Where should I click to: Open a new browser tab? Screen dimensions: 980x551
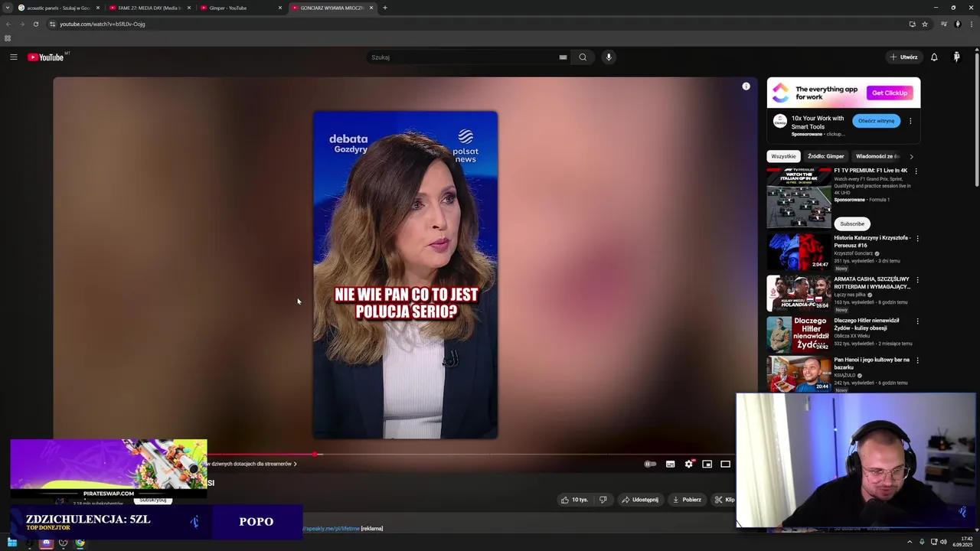385,8
